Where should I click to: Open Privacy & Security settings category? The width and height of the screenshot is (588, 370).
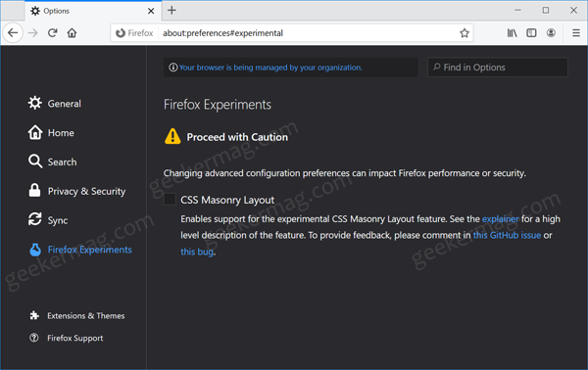pos(86,192)
